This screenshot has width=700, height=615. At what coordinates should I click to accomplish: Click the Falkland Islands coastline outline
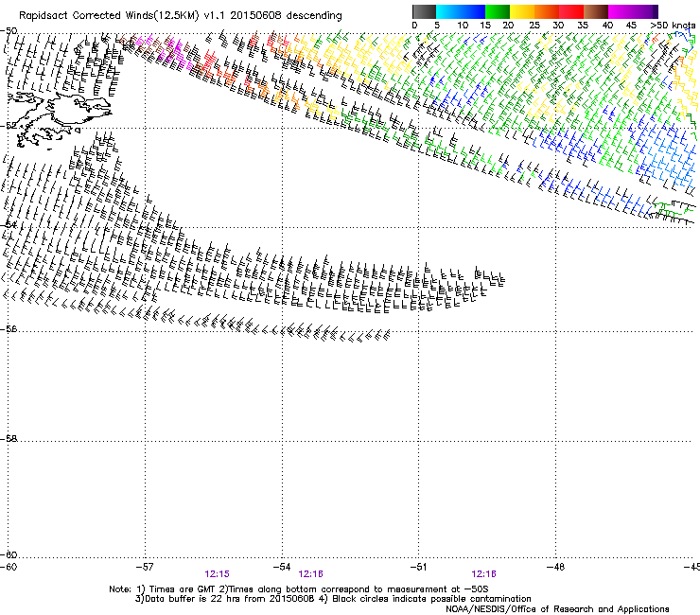click(59, 118)
